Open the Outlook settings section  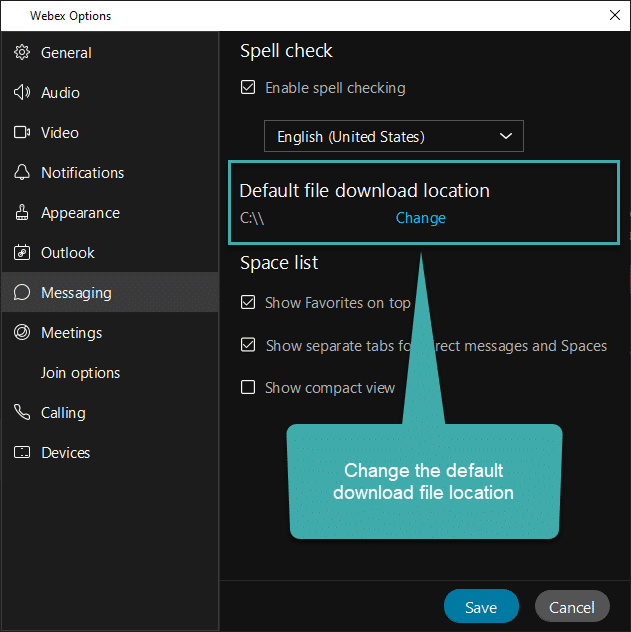[110, 253]
